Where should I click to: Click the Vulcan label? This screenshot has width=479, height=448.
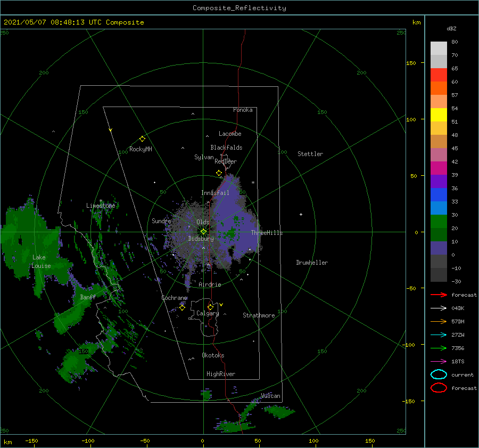[x=271, y=396]
